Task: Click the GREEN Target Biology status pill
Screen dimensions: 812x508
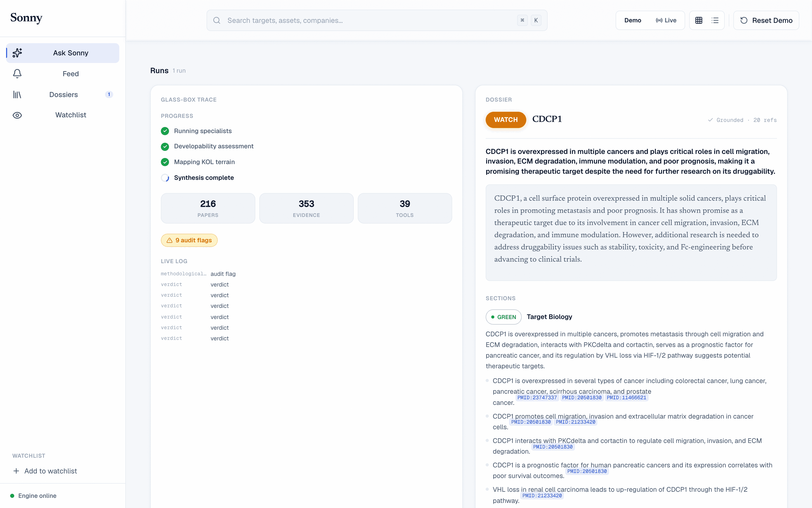Action: (503, 317)
